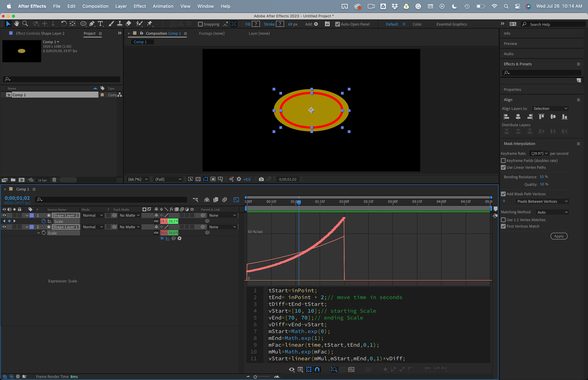Screen dimensions: 588x380
Task: Delete selected project item via trash icon
Action: click(x=54, y=180)
